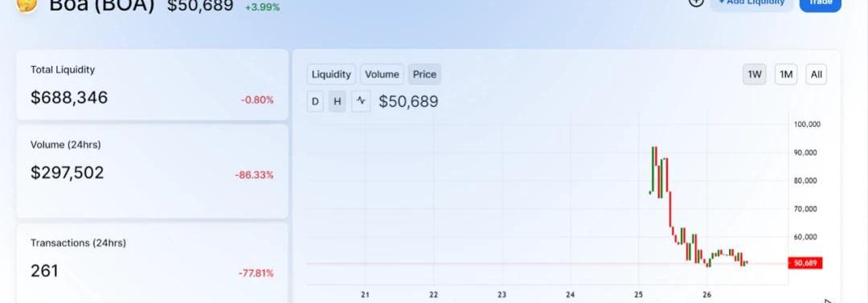
Task: Set chart range to 1M
Action: pos(786,74)
